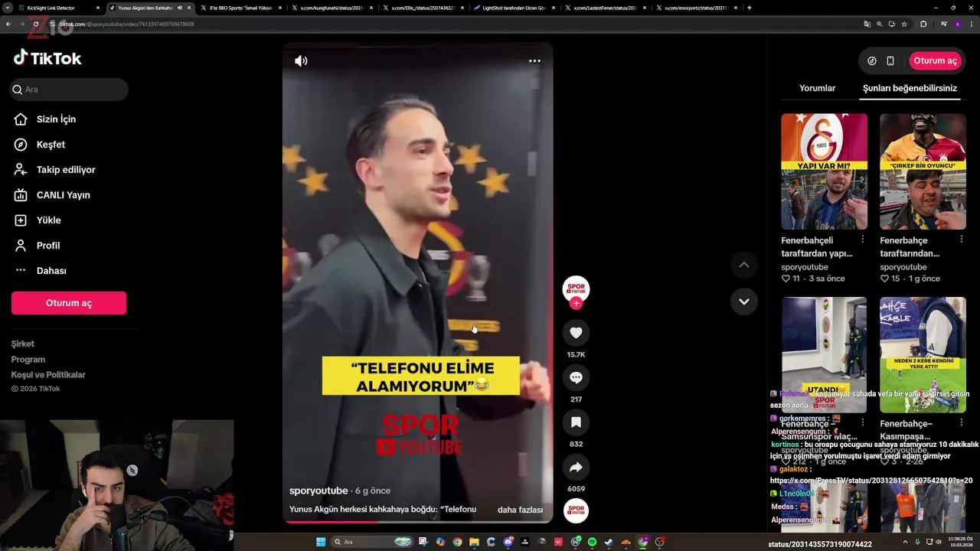
Task: Open the sporyoutube avatar above like button
Action: [576, 288]
